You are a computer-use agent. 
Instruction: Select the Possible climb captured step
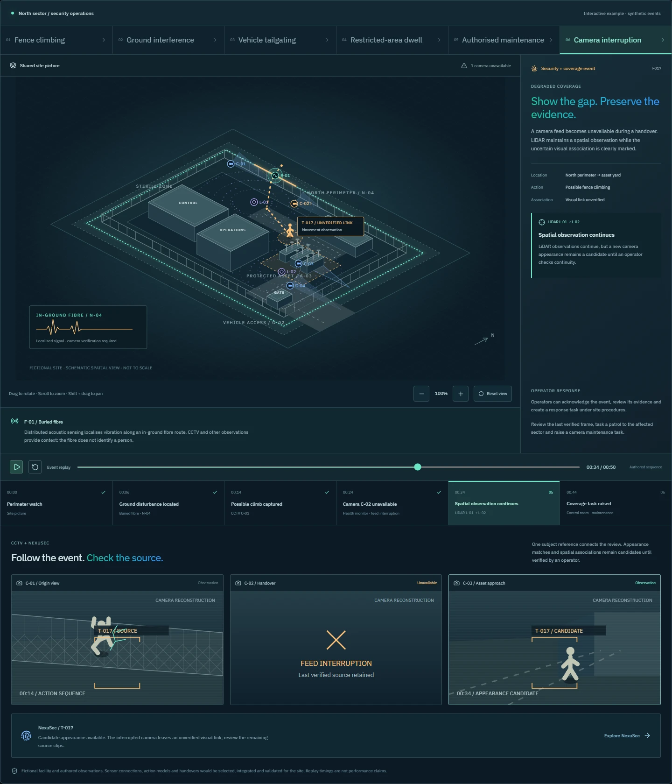(280, 503)
